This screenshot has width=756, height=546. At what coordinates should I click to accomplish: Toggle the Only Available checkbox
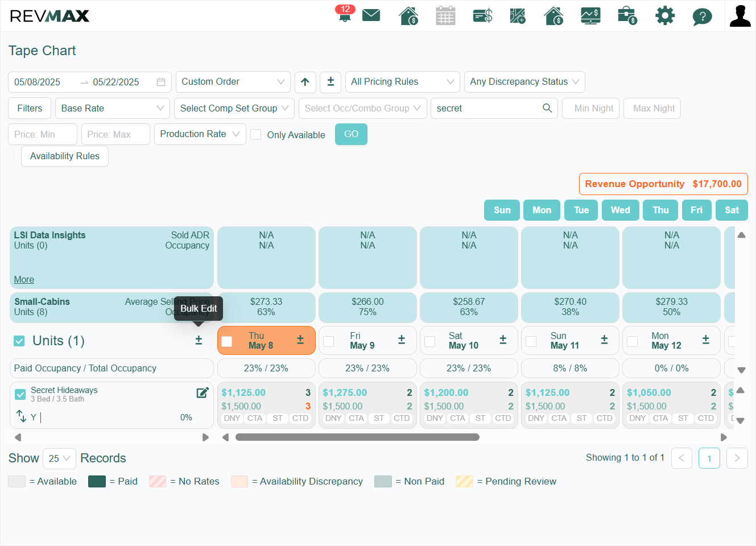pyautogui.click(x=256, y=134)
